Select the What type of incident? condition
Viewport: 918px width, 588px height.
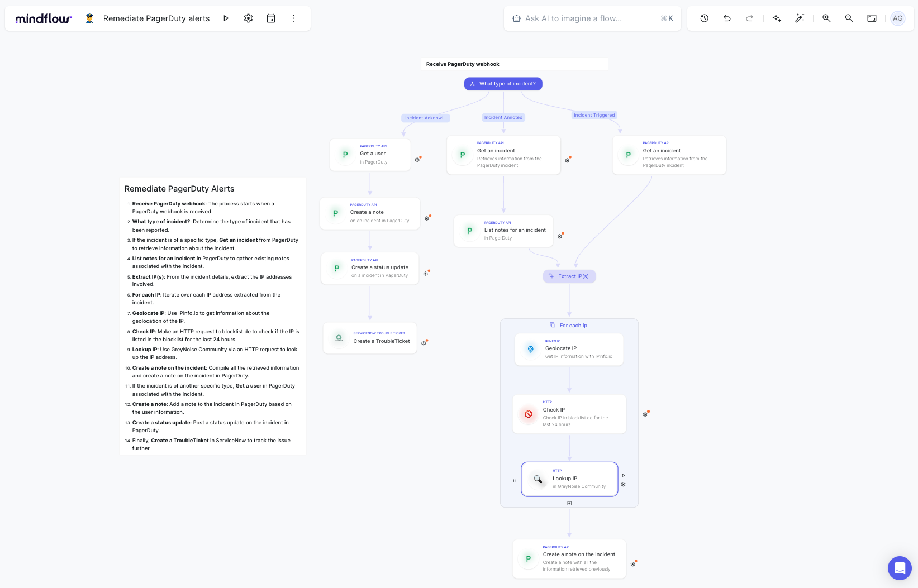coord(503,84)
